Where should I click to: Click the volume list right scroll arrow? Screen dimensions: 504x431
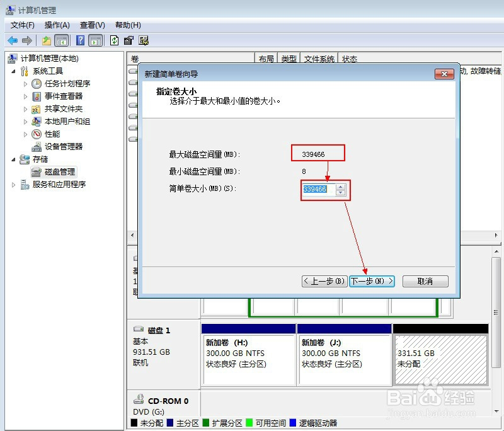pyautogui.click(x=496, y=235)
